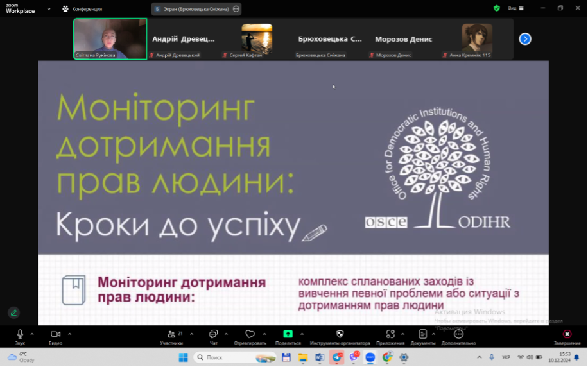Image resolution: width=588 pixels, height=367 pixels.
Task: Open the notifications bell icon
Action: click(x=576, y=357)
